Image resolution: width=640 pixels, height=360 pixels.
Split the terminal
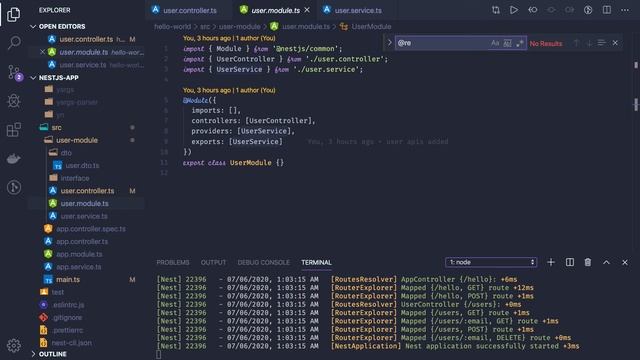569,262
